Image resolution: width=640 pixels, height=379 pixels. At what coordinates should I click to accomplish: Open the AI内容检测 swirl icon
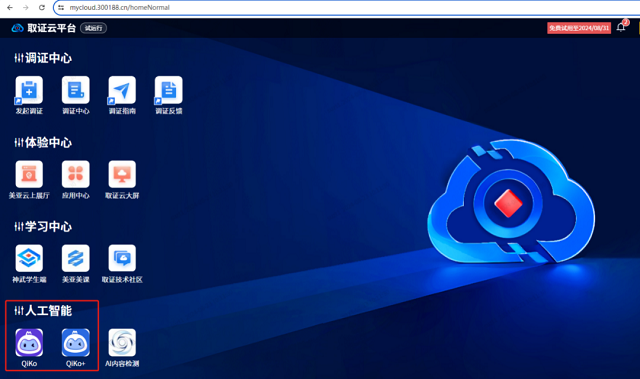pyautogui.click(x=122, y=343)
